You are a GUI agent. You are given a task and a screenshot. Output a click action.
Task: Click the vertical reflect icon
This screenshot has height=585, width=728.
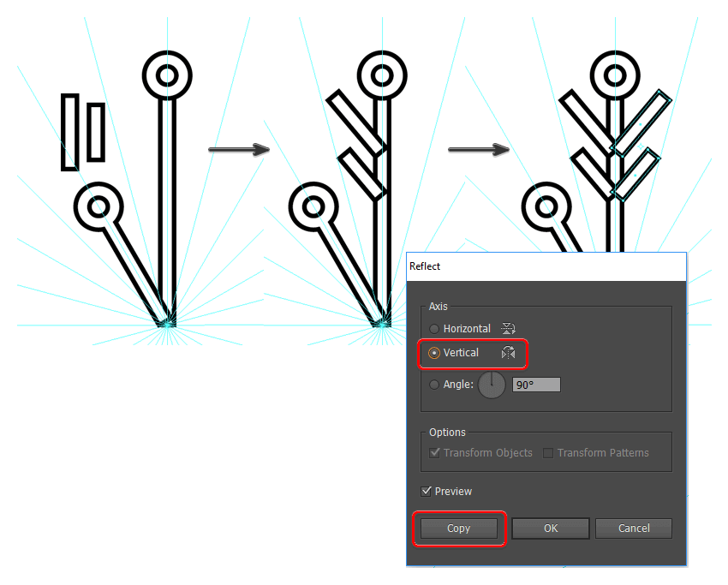[509, 353]
